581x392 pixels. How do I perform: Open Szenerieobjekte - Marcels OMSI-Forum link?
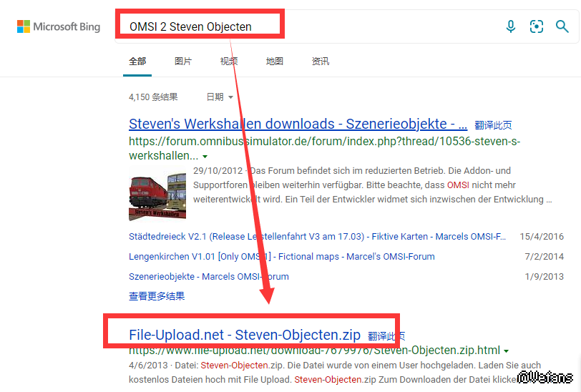(x=209, y=276)
